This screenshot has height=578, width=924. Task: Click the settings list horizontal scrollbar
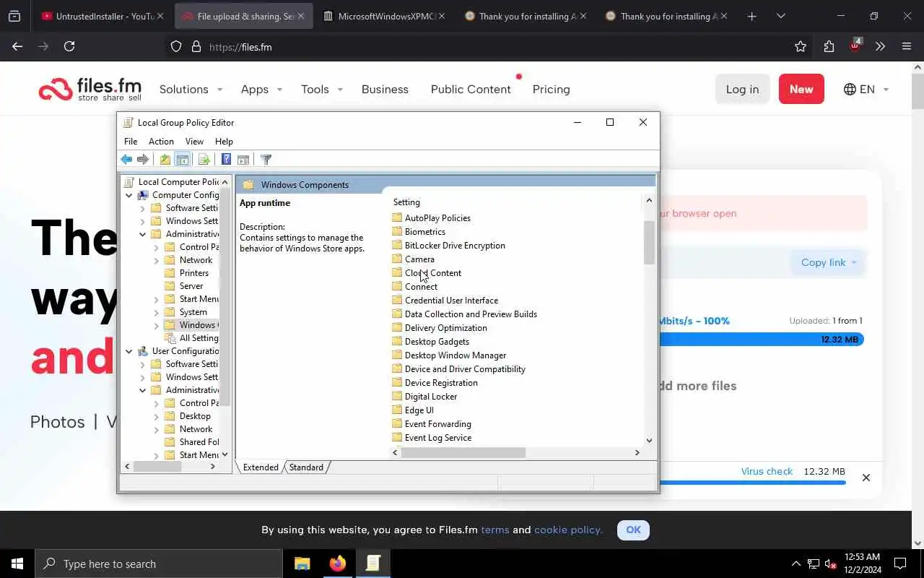[x=463, y=452]
